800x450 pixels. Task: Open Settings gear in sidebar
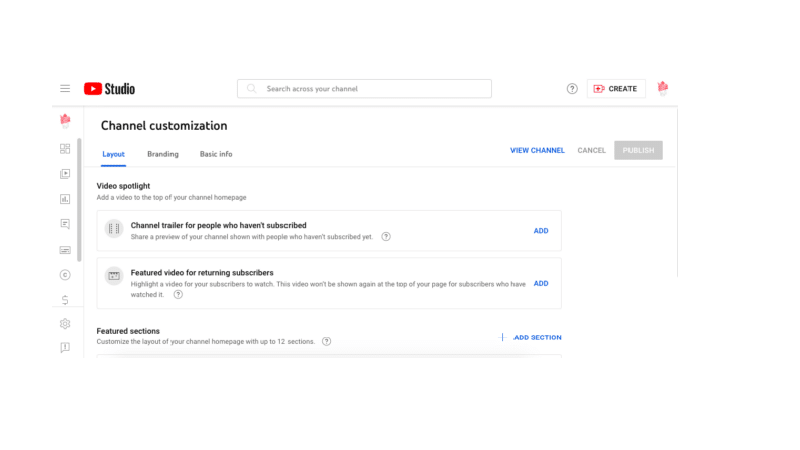click(65, 324)
